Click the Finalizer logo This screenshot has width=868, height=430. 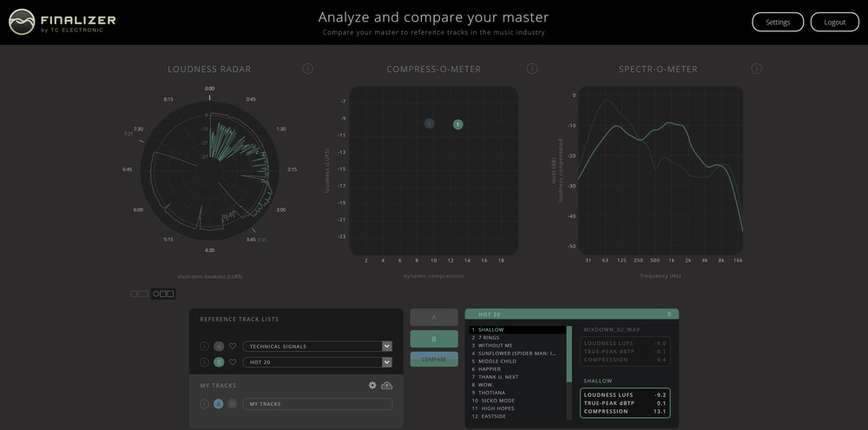tap(62, 22)
